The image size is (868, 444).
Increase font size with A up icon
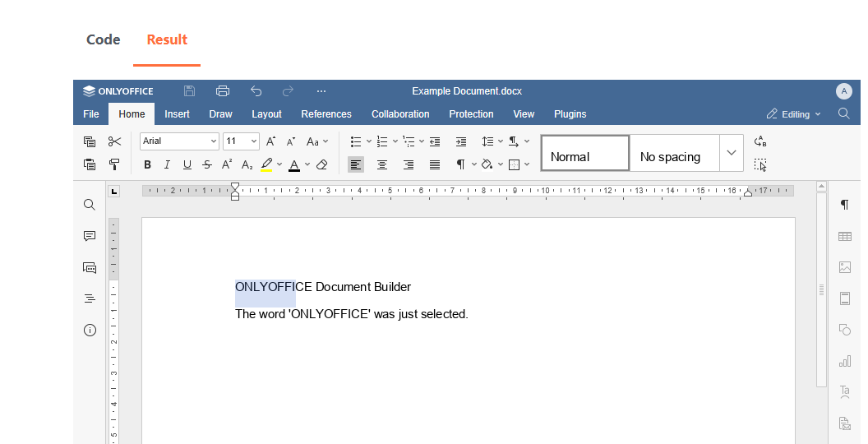pyautogui.click(x=270, y=141)
